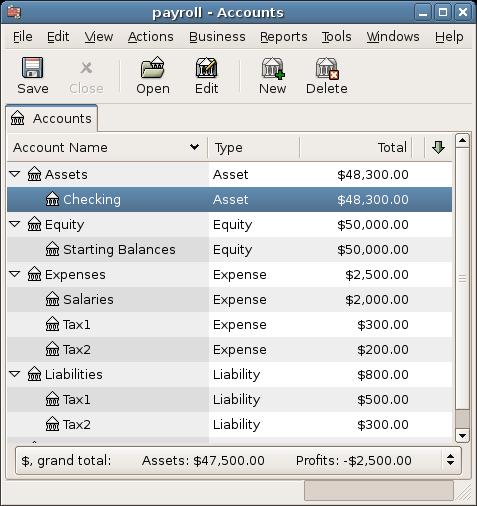The width and height of the screenshot is (477, 506).
Task: Click the greyed Close toolbar icon
Action: (x=86, y=68)
